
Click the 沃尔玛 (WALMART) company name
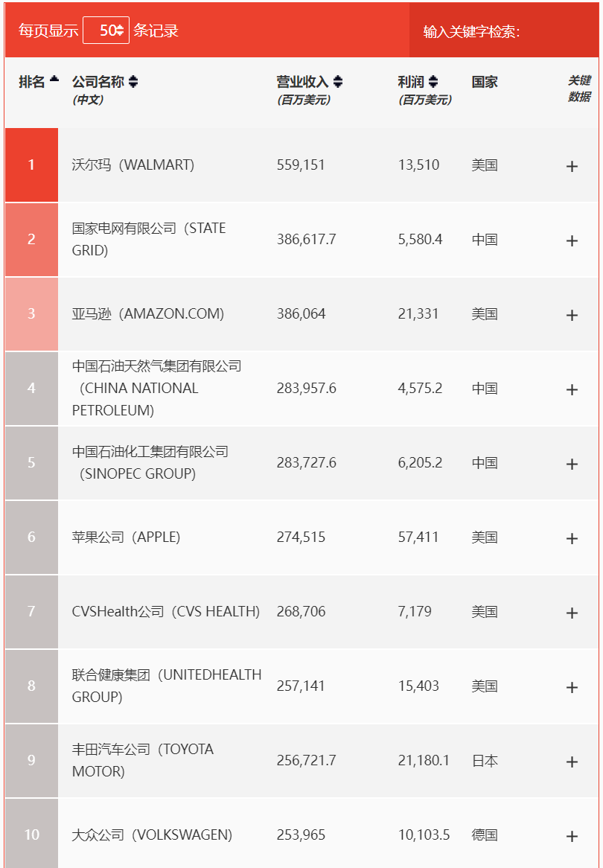coord(133,165)
